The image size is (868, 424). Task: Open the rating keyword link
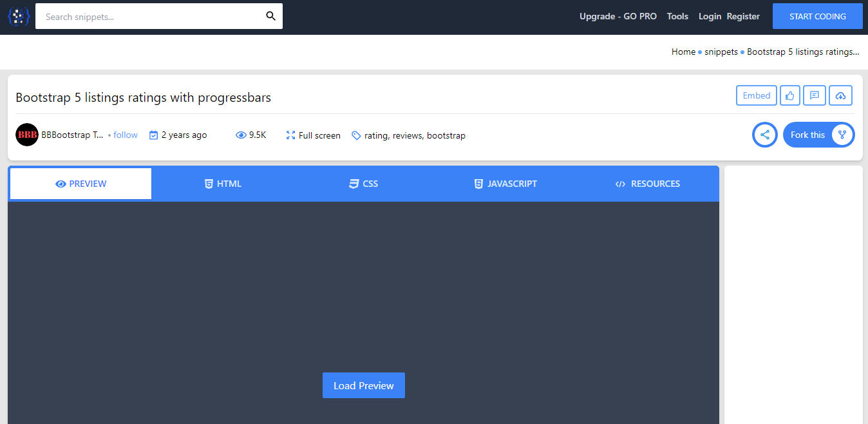(x=377, y=135)
